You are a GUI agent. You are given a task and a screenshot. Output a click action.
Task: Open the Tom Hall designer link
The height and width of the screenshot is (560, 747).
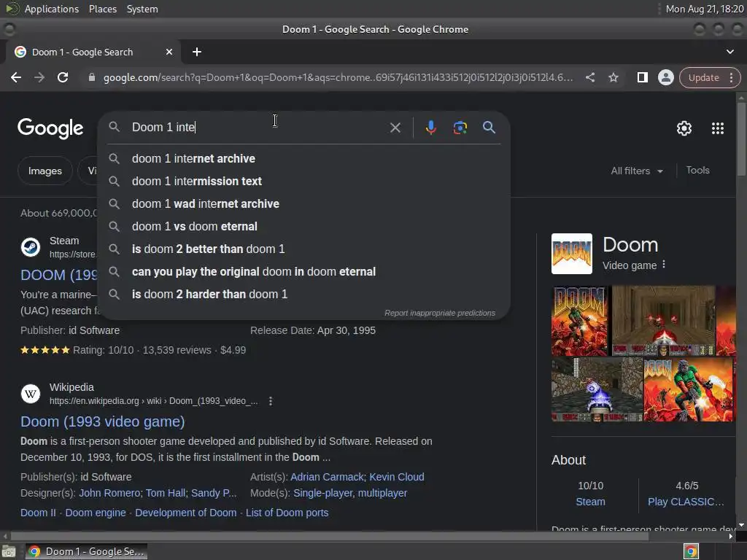tap(166, 493)
